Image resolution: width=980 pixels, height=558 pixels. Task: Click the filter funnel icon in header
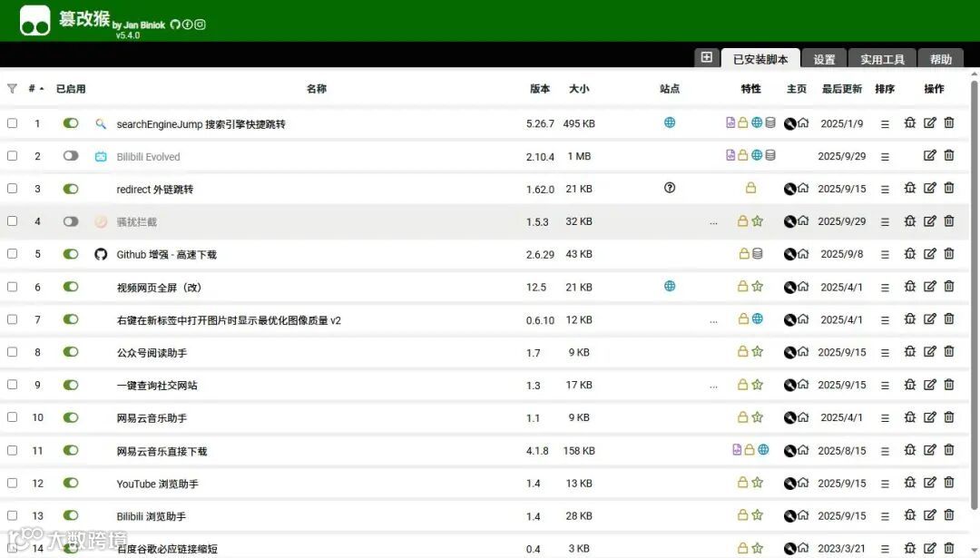12,89
